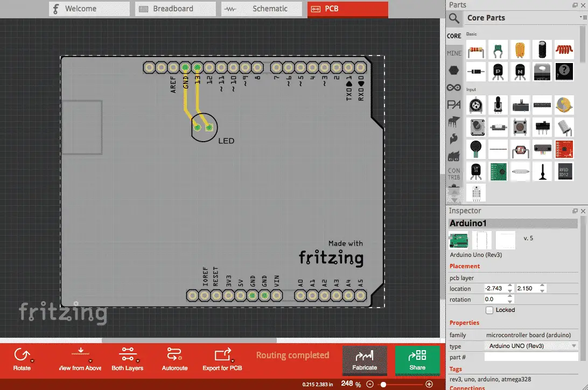Open the Arduino parts bin infinity icon
The image size is (588, 390).
click(454, 87)
